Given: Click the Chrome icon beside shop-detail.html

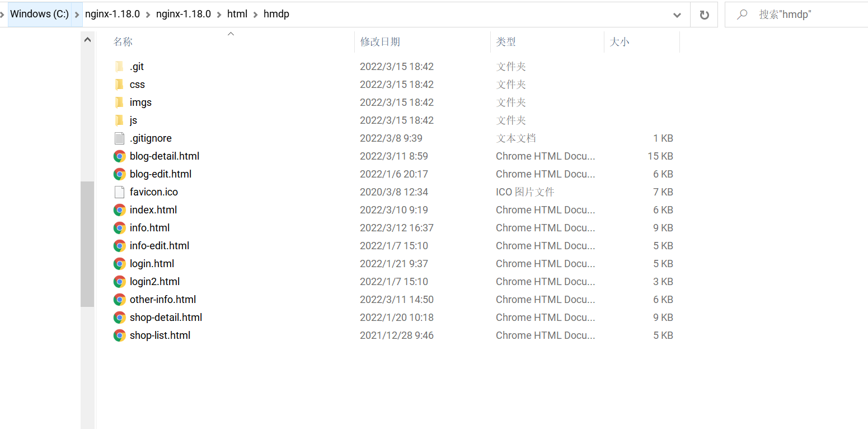Looking at the screenshot, I should pyautogui.click(x=119, y=318).
